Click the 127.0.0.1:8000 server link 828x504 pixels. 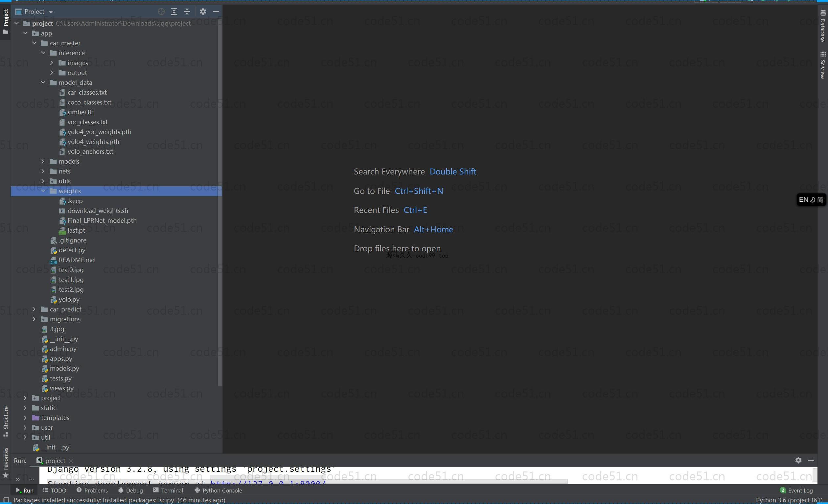coord(268,483)
